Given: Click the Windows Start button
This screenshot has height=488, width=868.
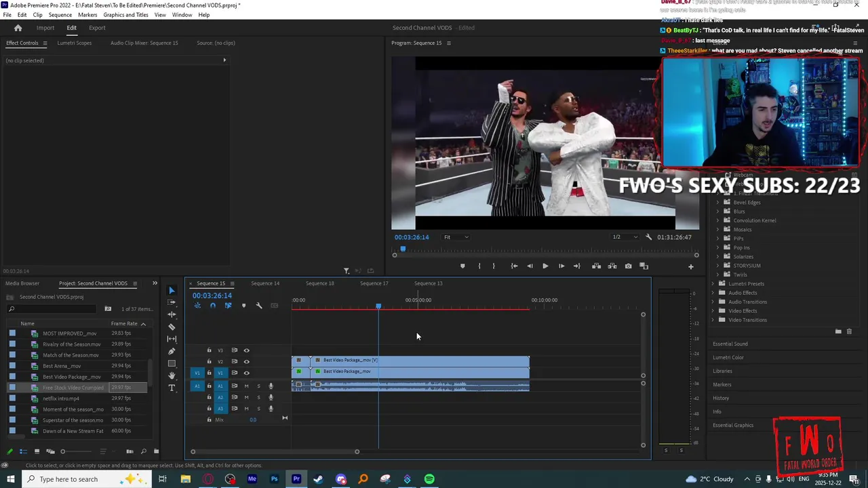Looking at the screenshot, I should 10,479.
